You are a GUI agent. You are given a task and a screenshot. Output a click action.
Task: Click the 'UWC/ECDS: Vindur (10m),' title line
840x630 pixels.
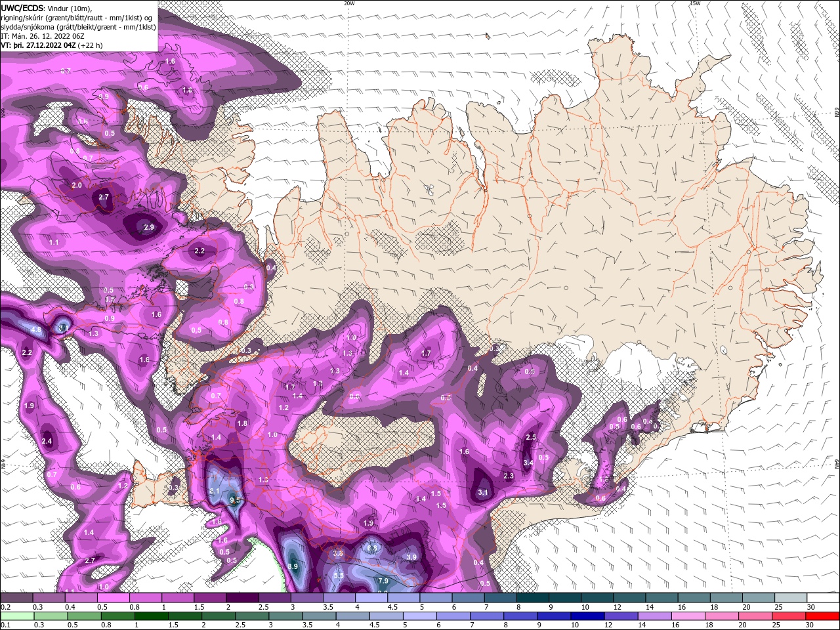[x=47, y=8]
